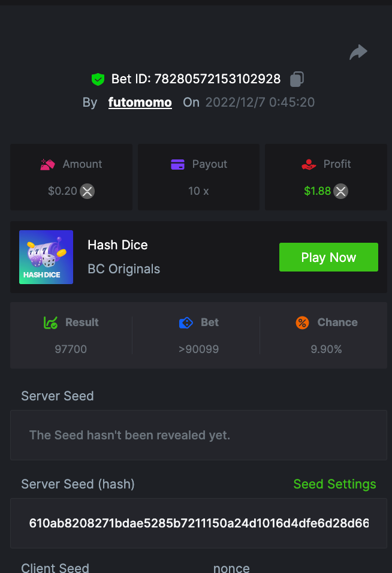Click the Hash Dice game title
Image resolution: width=392 pixels, height=573 pixels.
coord(117,245)
